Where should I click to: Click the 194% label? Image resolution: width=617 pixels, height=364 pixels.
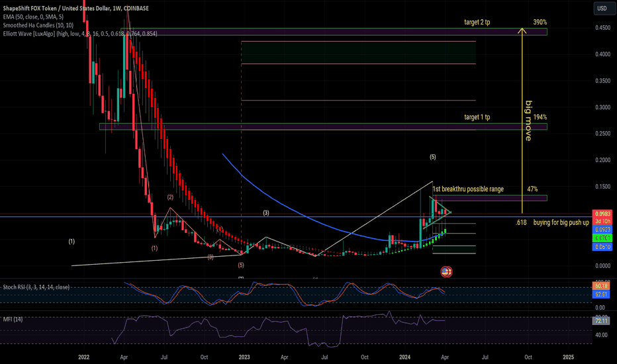coord(540,117)
